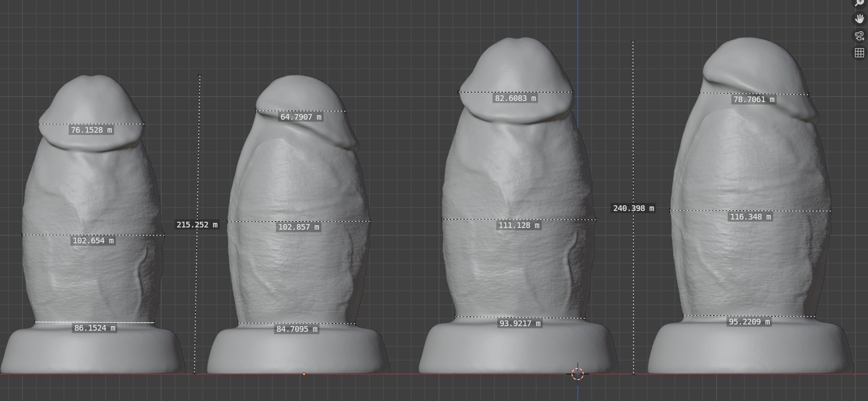Screen dimensions: 868x401
Task: Click the zoom magnifier icon in viewport
Action: (859, 3)
